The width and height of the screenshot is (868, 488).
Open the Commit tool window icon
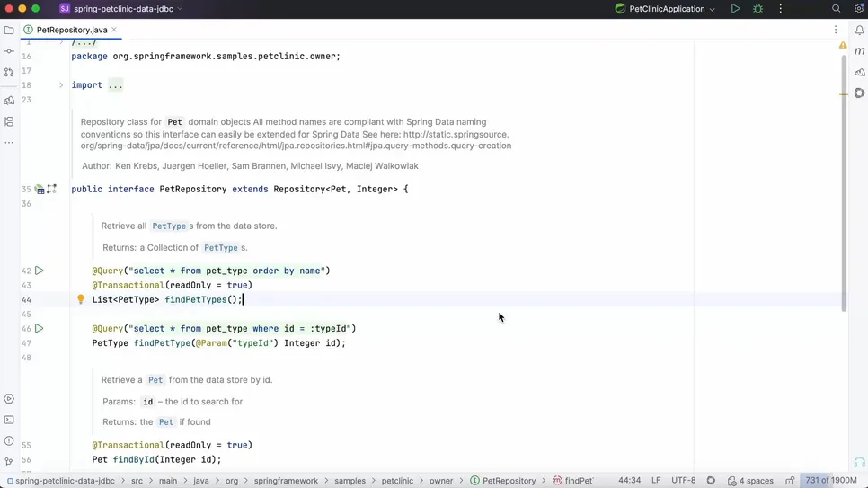pyautogui.click(x=9, y=51)
